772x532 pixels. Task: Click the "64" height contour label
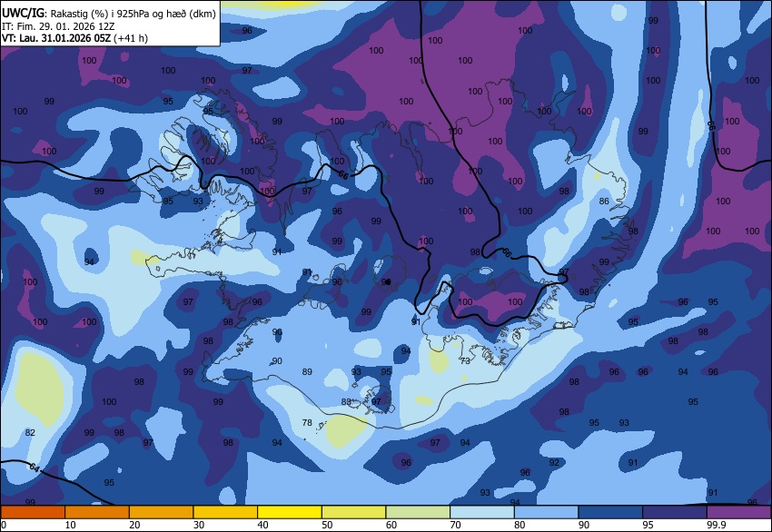coord(34,467)
